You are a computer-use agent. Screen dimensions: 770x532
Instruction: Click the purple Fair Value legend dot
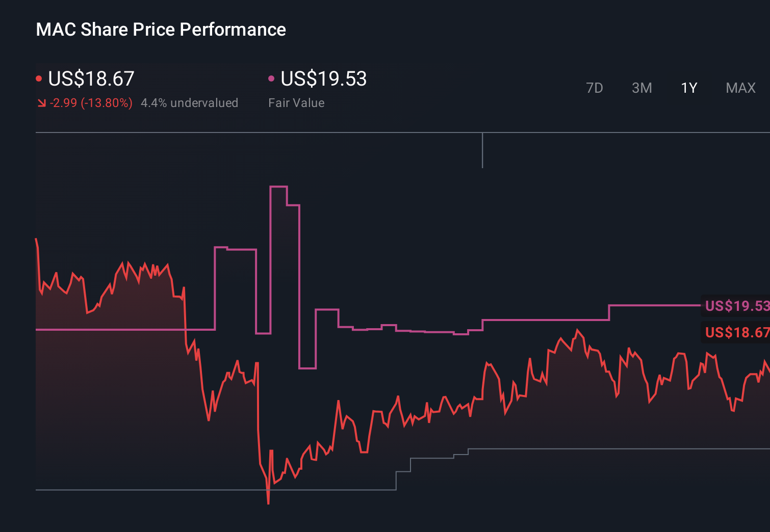(272, 78)
